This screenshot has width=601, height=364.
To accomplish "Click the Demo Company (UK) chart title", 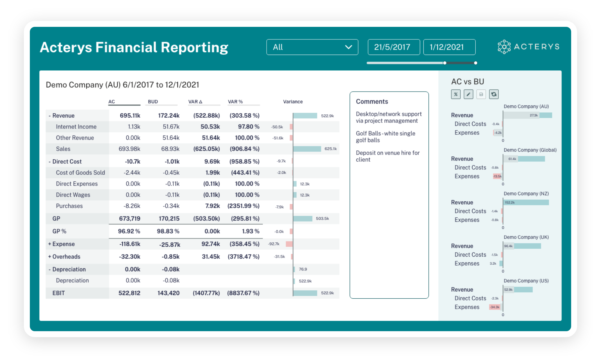I will (x=526, y=237).
